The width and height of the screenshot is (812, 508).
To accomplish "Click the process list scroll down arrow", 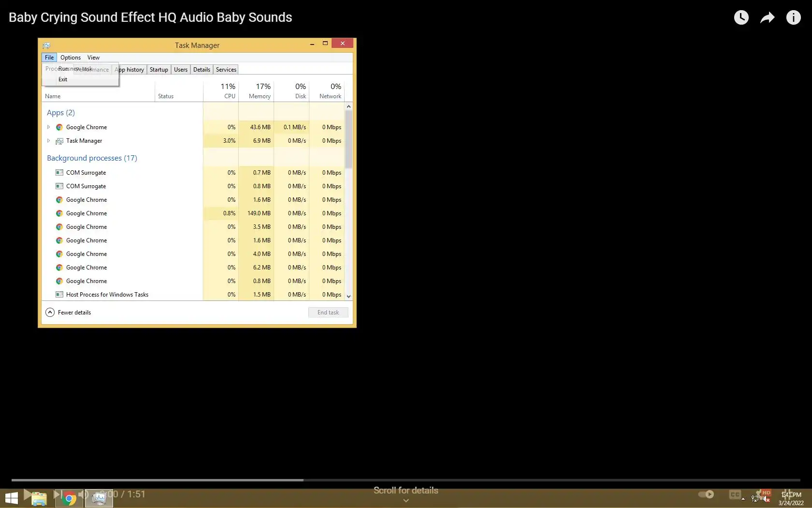I will click(348, 296).
